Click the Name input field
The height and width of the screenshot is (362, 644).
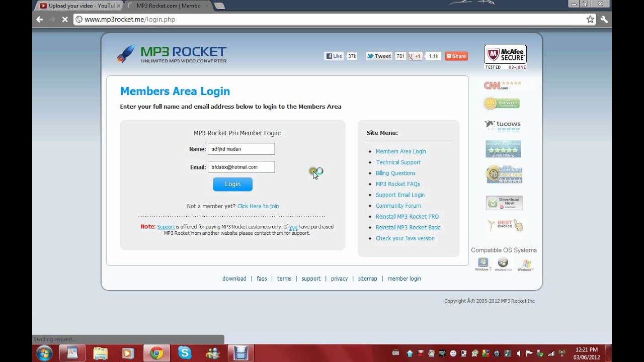click(242, 149)
